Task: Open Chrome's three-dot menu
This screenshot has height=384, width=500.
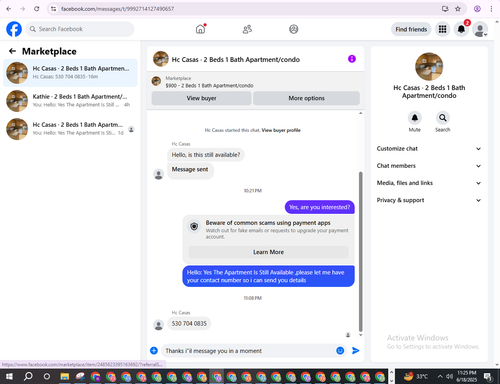Action: tap(491, 9)
